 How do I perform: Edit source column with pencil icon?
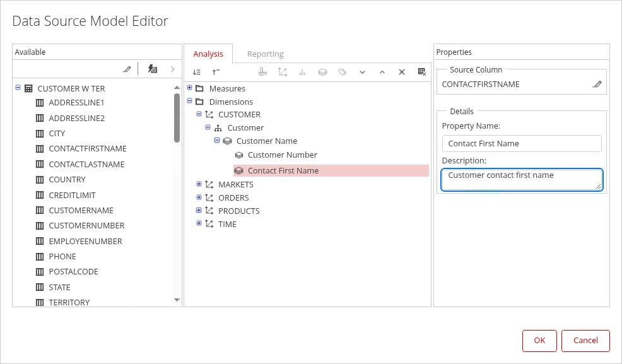(597, 84)
